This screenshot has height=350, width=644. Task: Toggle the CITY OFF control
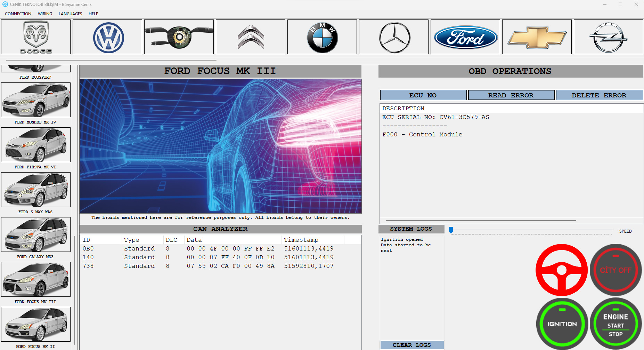616,270
